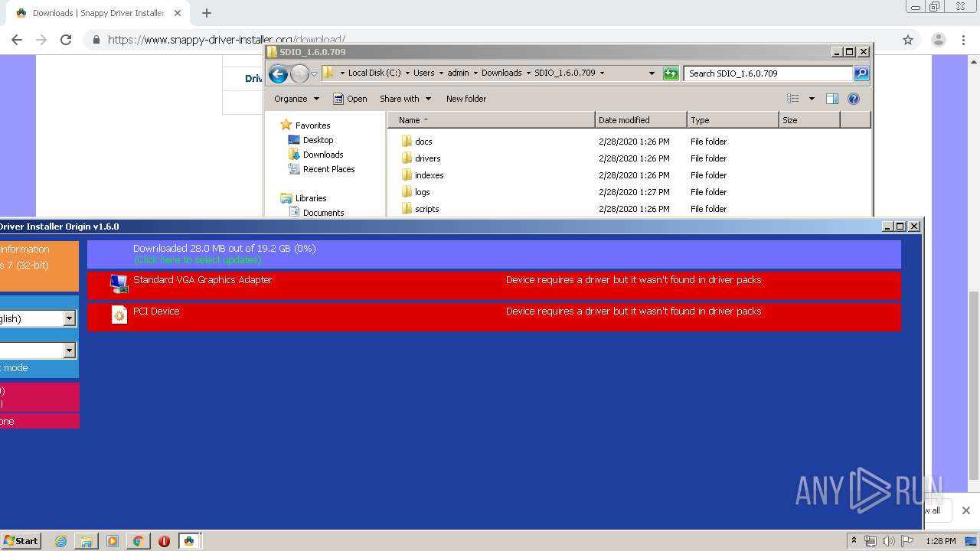980x551 pixels.
Task: Open Internet Explorer from the taskbar
Action: [60, 541]
